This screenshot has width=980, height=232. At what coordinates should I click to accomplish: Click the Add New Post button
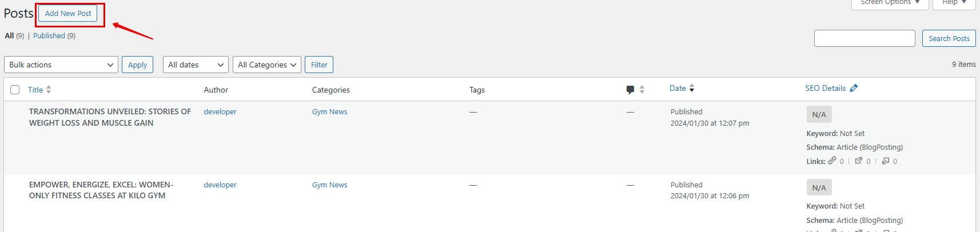[68, 13]
